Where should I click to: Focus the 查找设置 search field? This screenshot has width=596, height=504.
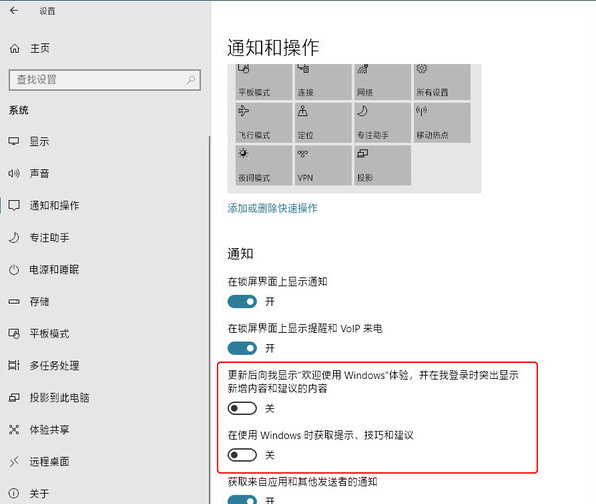[x=105, y=80]
